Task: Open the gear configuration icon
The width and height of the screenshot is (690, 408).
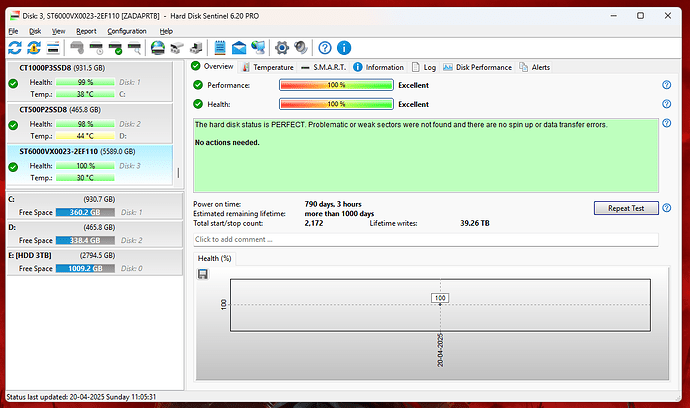Action: click(x=282, y=48)
